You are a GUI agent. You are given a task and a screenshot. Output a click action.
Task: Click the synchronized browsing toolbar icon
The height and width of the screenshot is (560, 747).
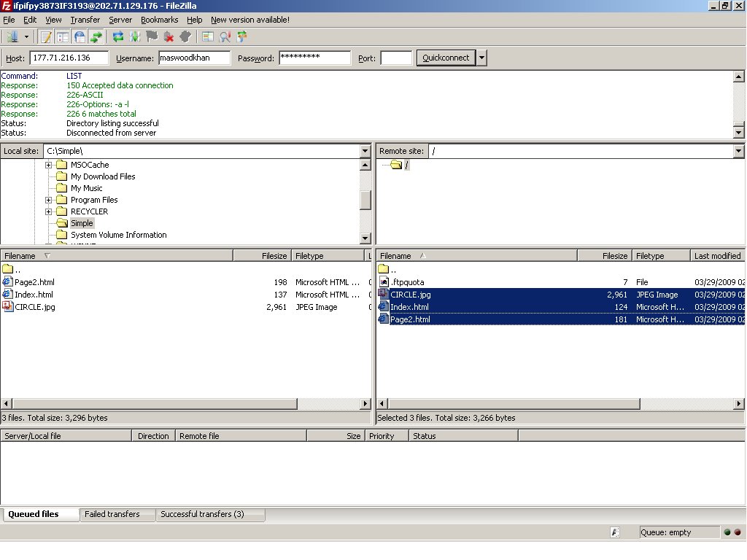242,36
